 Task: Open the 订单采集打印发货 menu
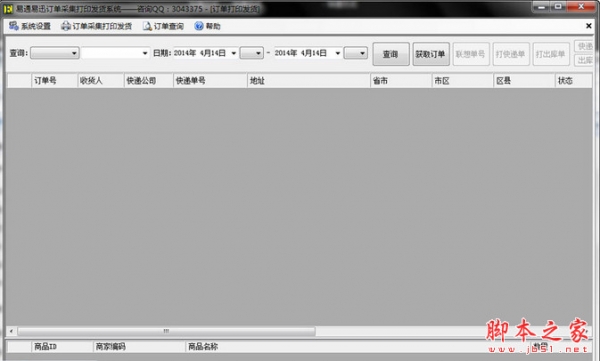[96, 26]
